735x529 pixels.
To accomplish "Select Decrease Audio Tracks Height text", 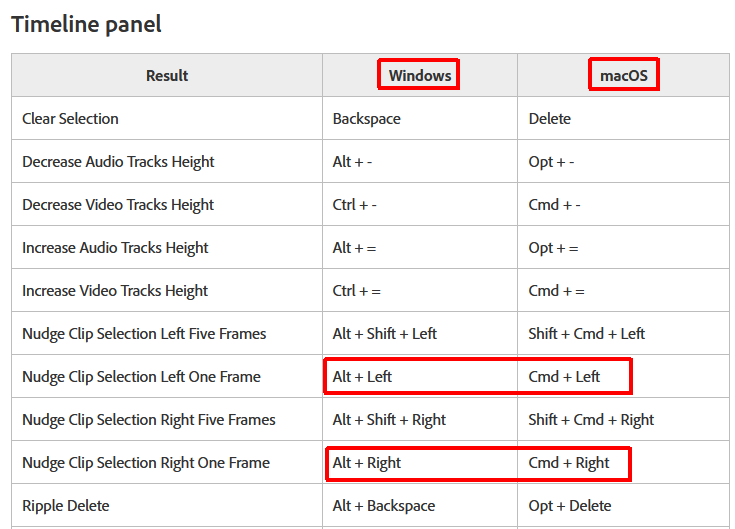I will click(118, 162).
